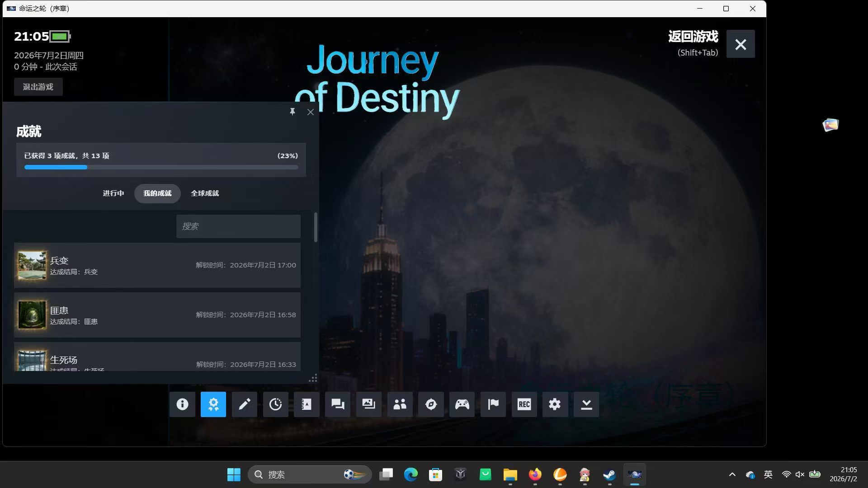Viewport: 868px width, 488px height.
Task: Open the controller settings gamepad icon
Action: click(x=462, y=404)
